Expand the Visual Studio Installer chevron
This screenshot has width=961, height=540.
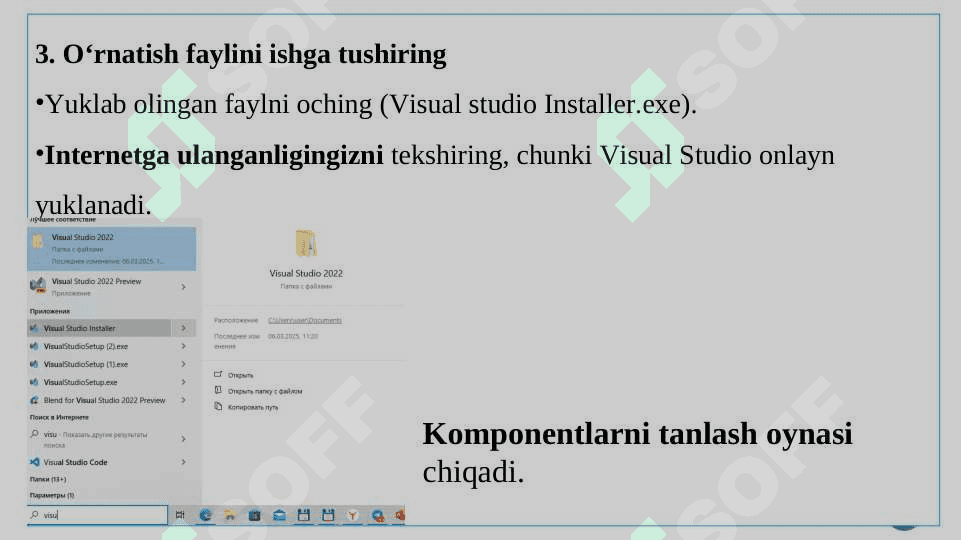(183, 328)
